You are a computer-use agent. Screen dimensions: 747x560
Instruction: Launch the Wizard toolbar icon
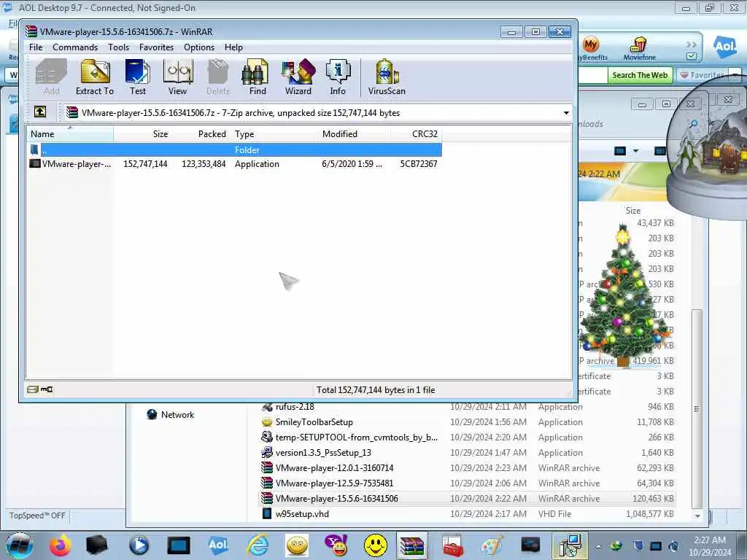[298, 77]
